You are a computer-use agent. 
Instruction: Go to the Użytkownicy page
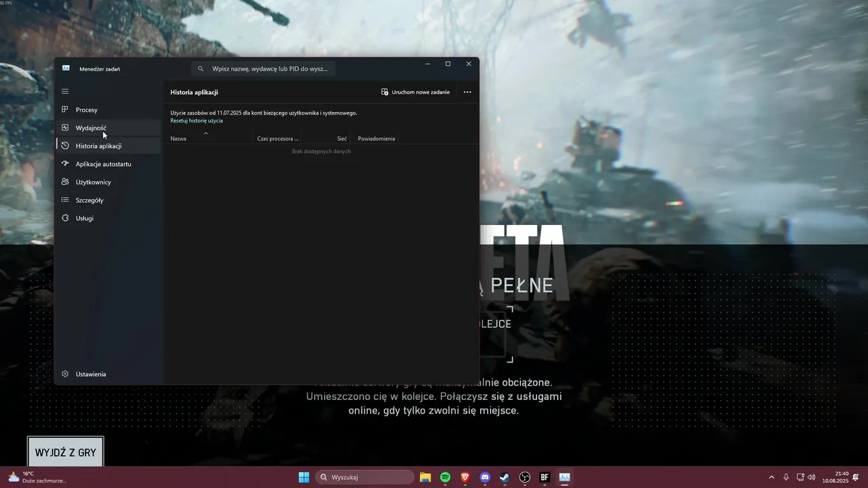click(108, 182)
